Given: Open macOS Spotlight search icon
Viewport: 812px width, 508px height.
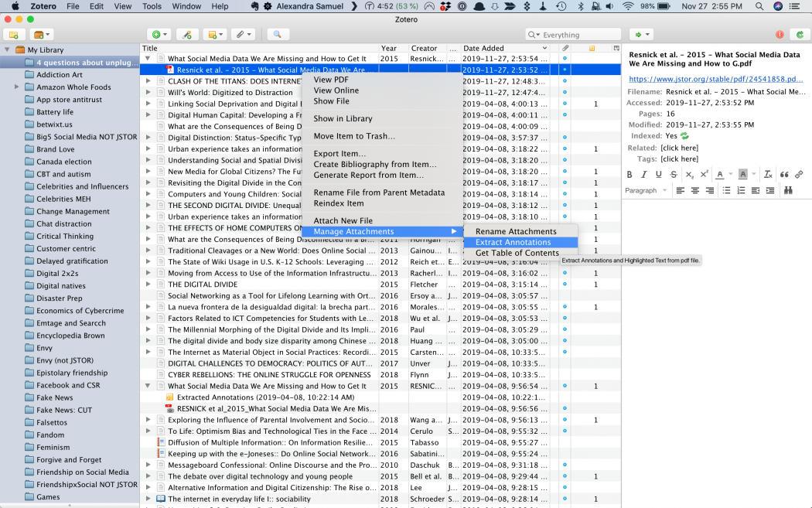Looking at the screenshot, I should (x=759, y=6).
